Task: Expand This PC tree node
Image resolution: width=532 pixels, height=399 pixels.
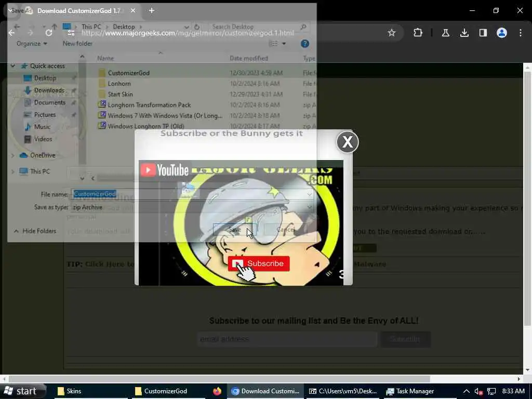Action: pos(13,171)
